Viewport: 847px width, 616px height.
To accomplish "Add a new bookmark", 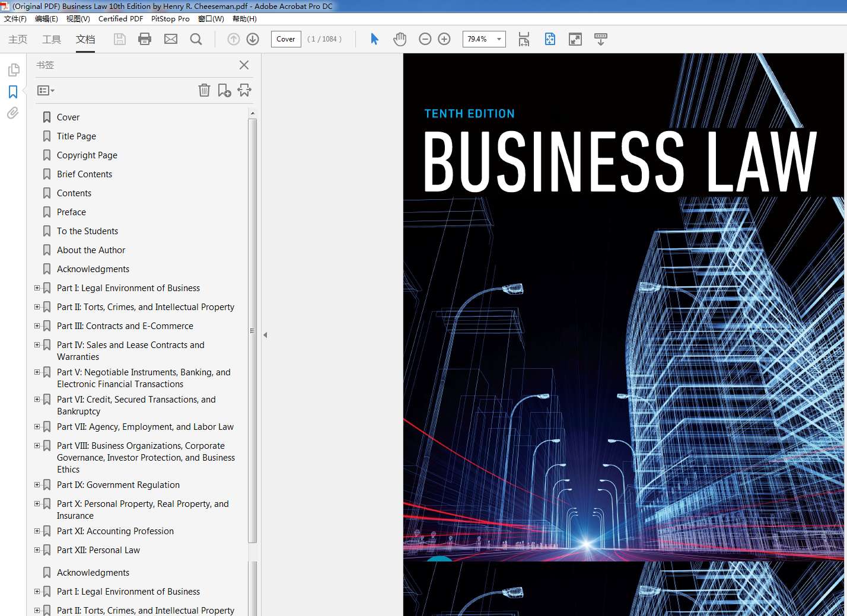I will point(224,90).
